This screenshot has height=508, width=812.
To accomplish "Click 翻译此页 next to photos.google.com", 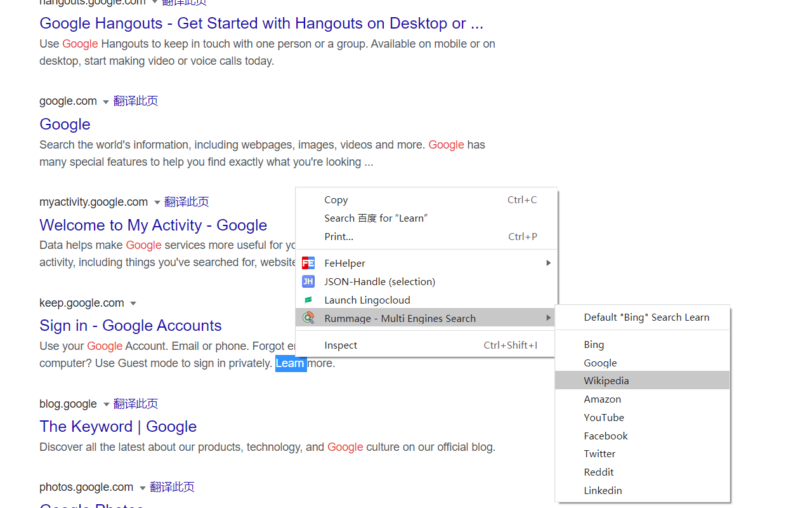I will (x=172, y=487).
